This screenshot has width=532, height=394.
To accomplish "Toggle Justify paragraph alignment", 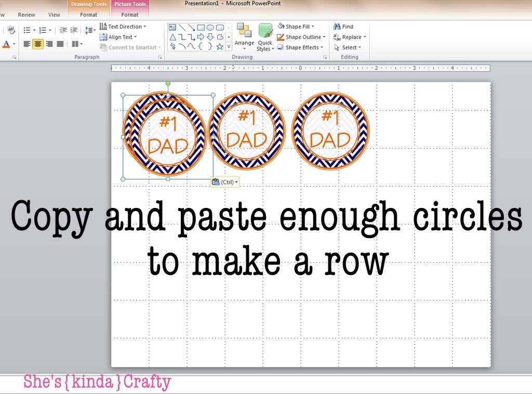I will point(60,44).
